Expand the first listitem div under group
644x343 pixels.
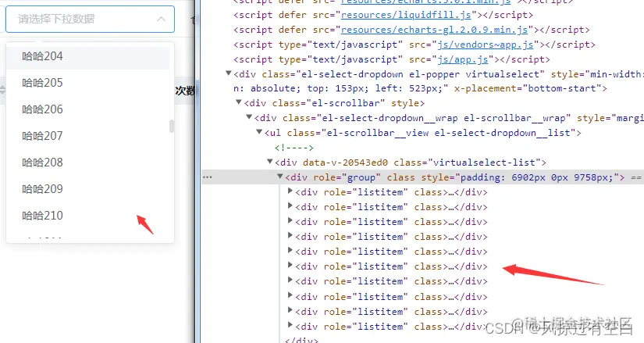(x=290, y=191)
